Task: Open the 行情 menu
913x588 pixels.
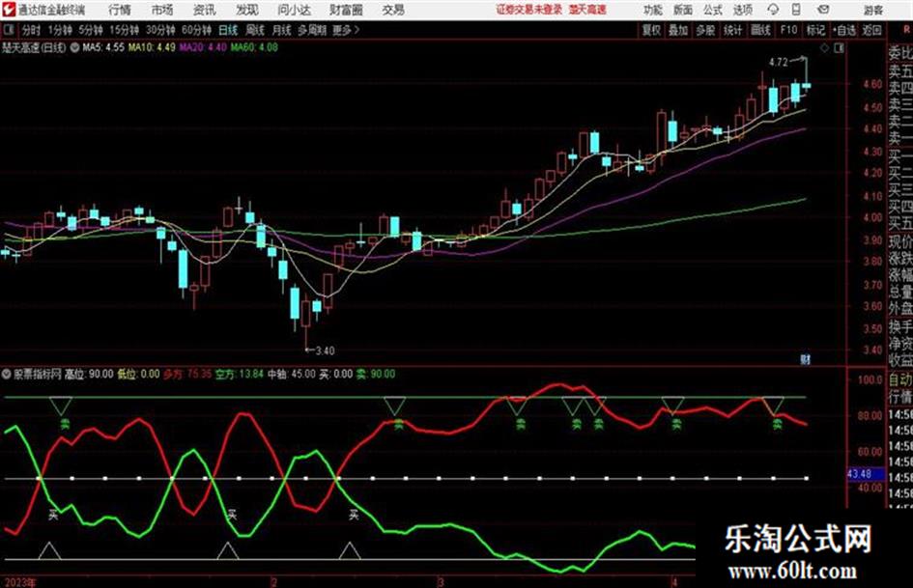Action: [x=120, y=10]
